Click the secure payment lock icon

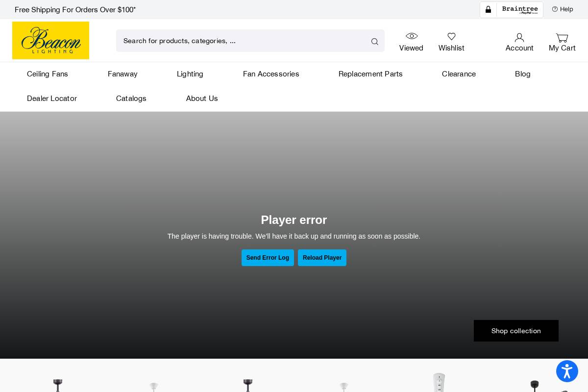click(x=488, y=9)
